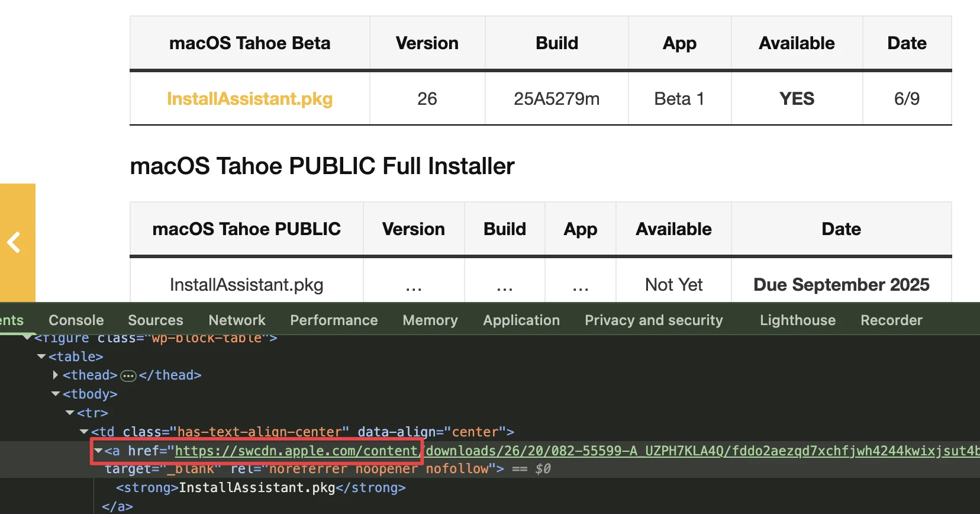Collapse the td has-text-align-center node
Image resolution: width=980 pixels, height=514 pixels.
(84, 432)
